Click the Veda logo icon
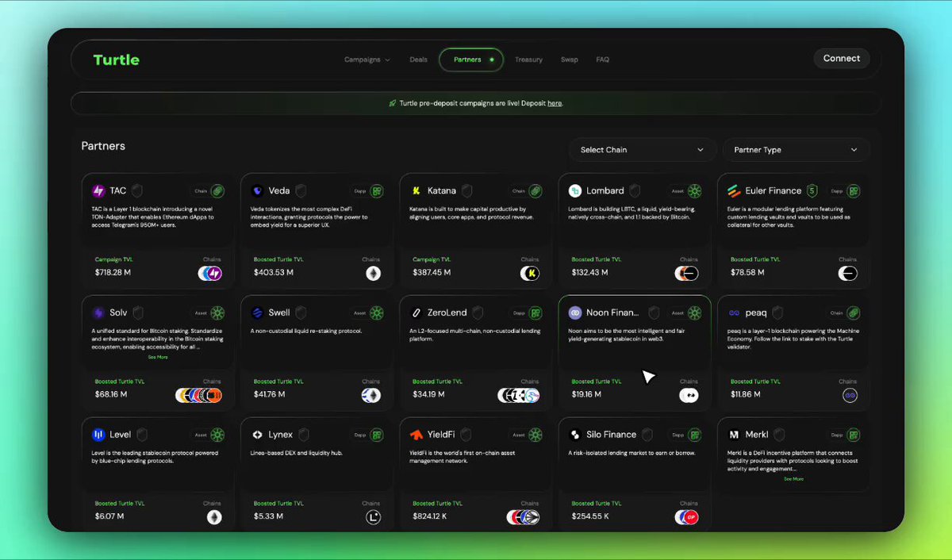The width and height of the screenshot is (952, 560). 257,191
